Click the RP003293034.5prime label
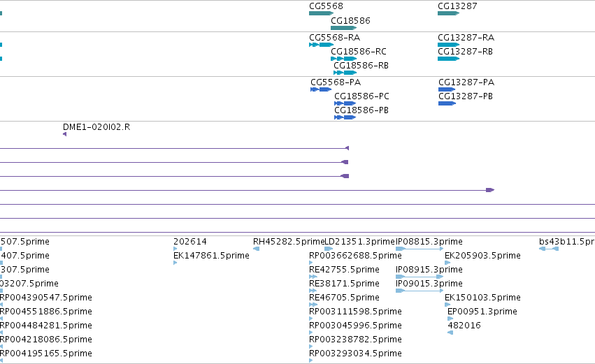The image size is (595, 364). pos(355,354)
